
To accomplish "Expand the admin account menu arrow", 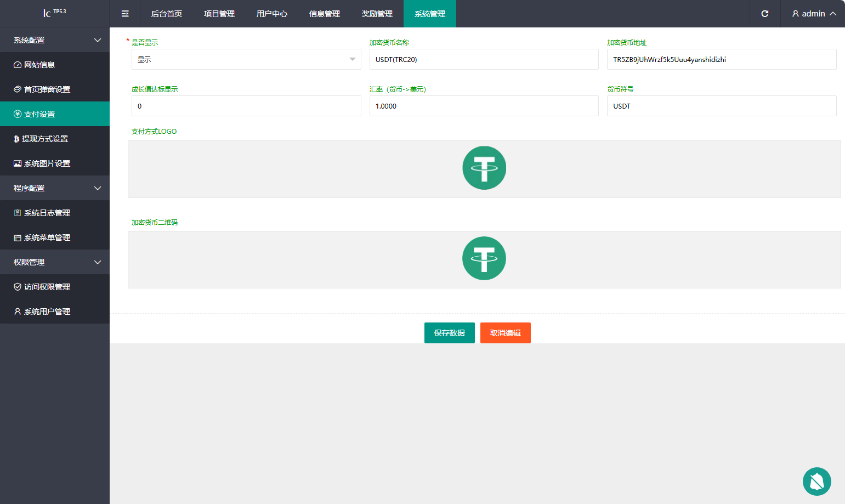I will (833, 14).
